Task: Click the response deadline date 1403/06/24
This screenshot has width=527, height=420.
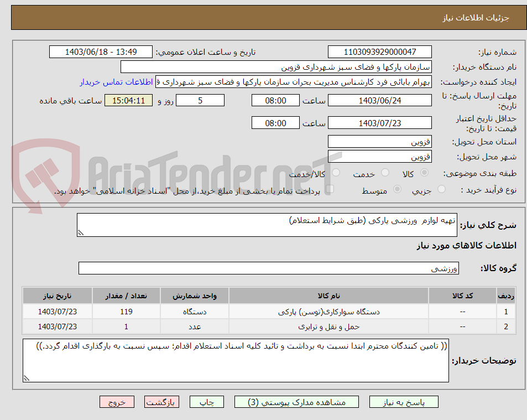Action: (380, 100)
